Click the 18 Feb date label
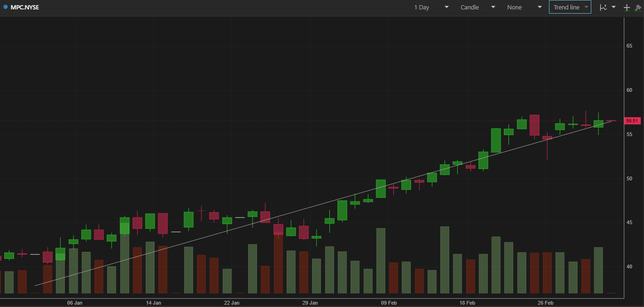The height and width of the screenshot is (307, 644). (467, 302)
